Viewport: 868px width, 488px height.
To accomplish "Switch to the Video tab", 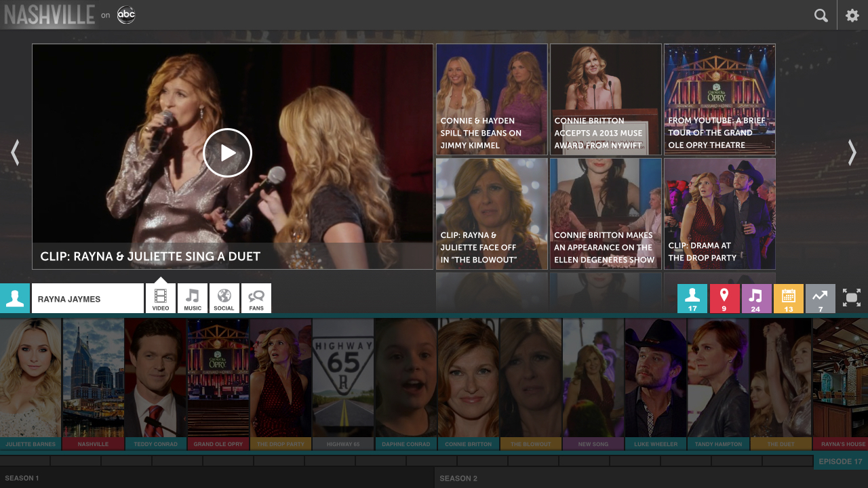I will [161, 298].
